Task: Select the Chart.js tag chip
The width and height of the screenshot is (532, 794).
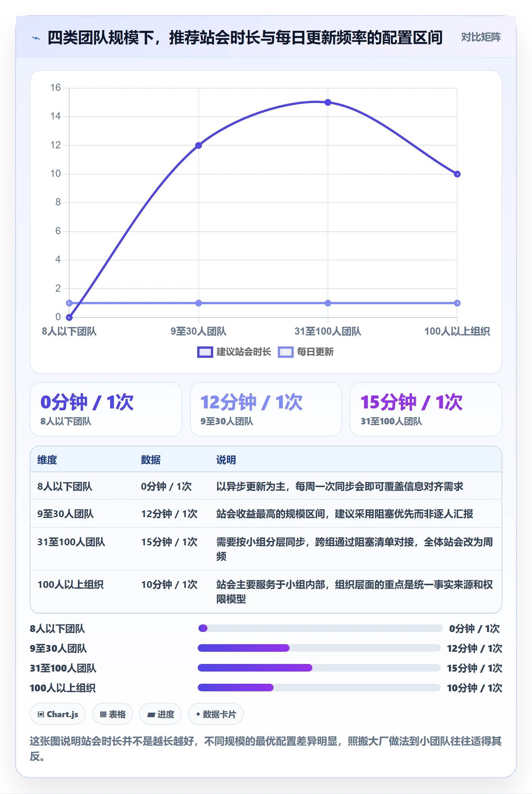Action: pyautogui.click(x=58, y=714)
